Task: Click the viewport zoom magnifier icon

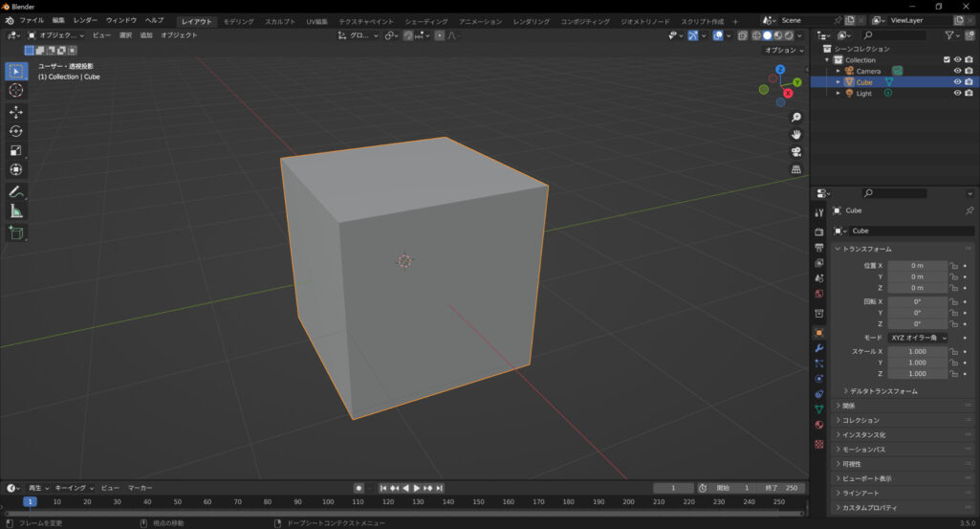Action: [796, 118]
